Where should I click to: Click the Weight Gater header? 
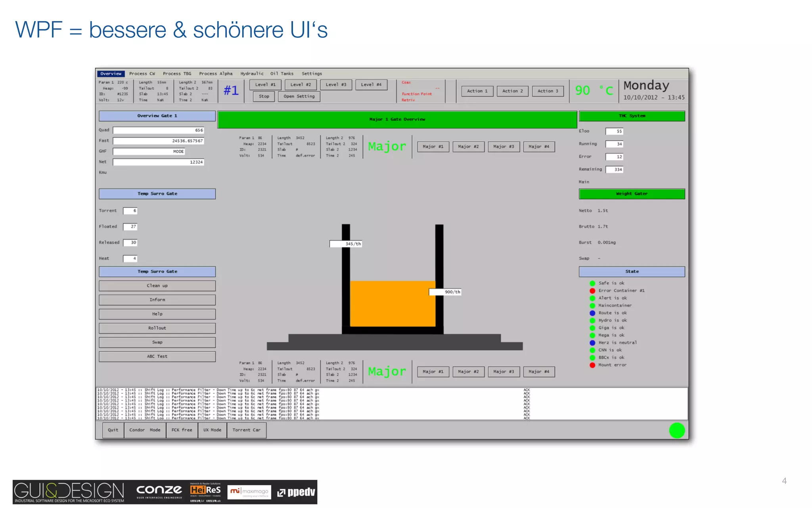tap(632, 194)
